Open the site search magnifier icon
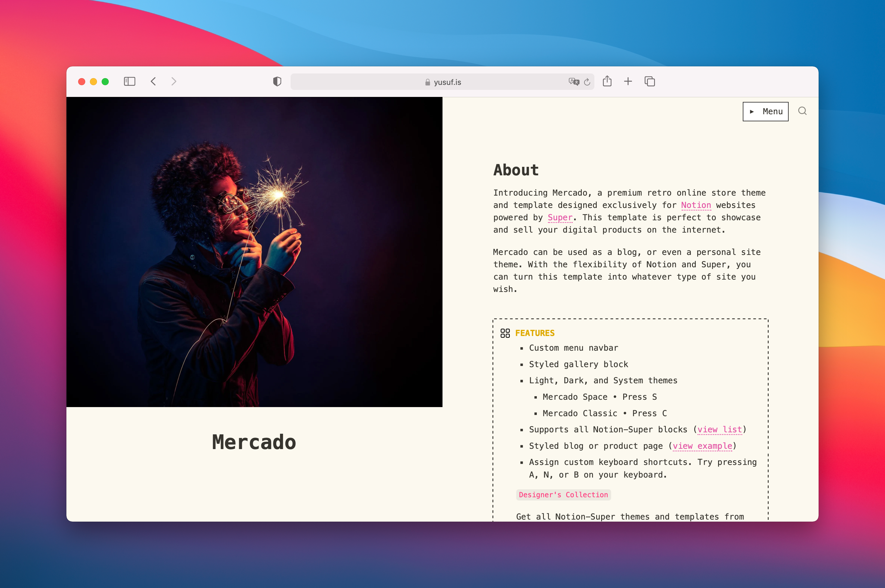885x588 pixels. click(802, 111)
